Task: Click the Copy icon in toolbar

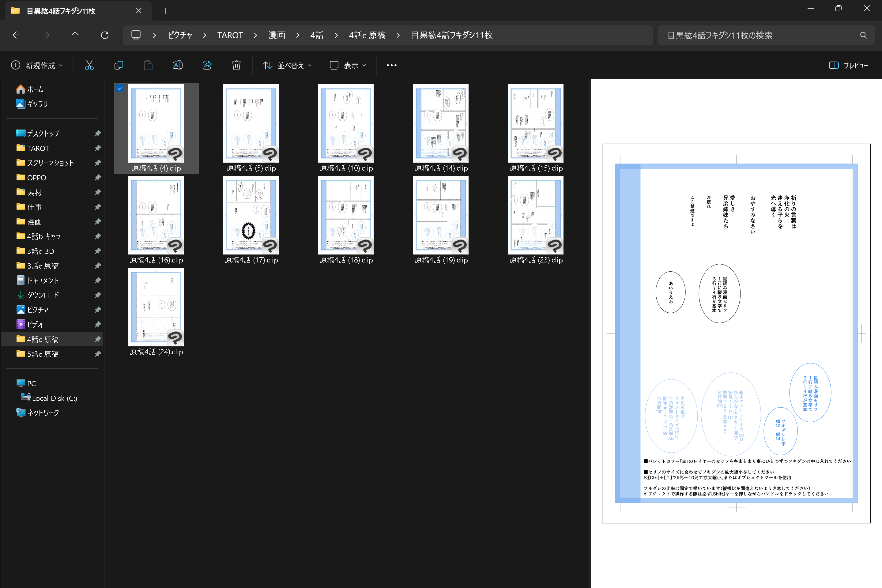Action: tap(119, 65)
